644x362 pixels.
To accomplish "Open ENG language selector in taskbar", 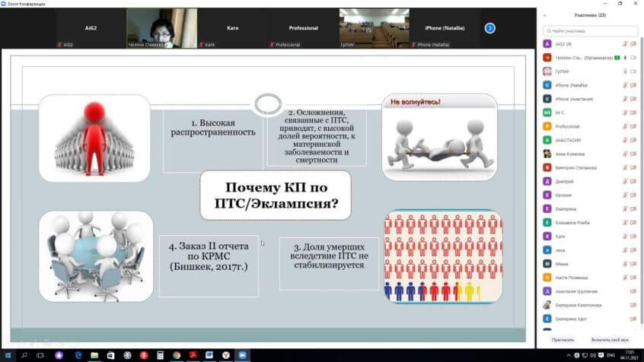I will 609,355.
